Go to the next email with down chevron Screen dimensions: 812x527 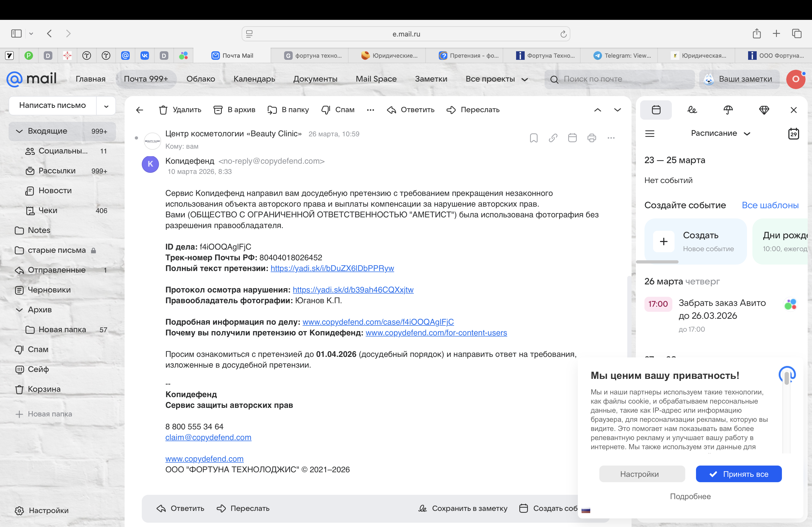point(618,110)
